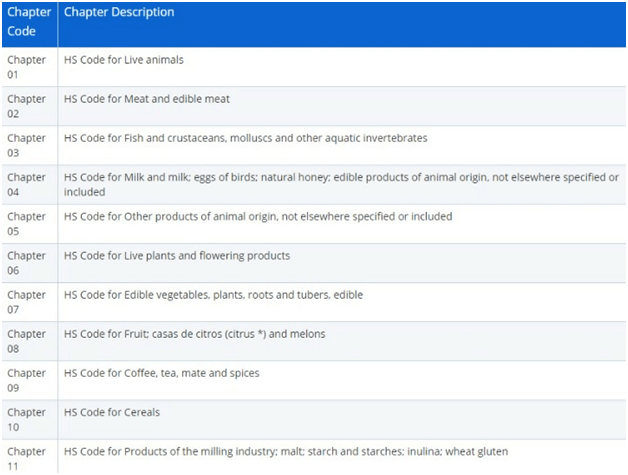Open Chapter 07 code cell
The image size is (628, 475).
[27, 302]
